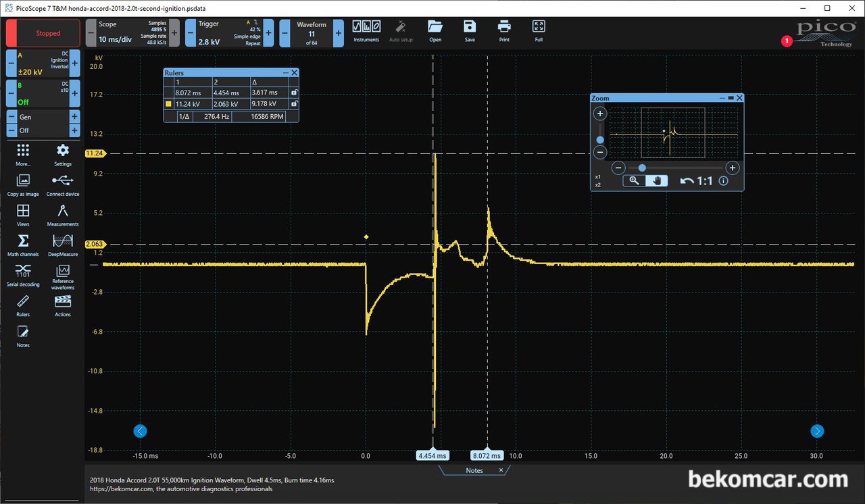Screen dimensions: 865x504
Task: Adjust the horizontal zoom slider handle
Action: pos(642,168)
